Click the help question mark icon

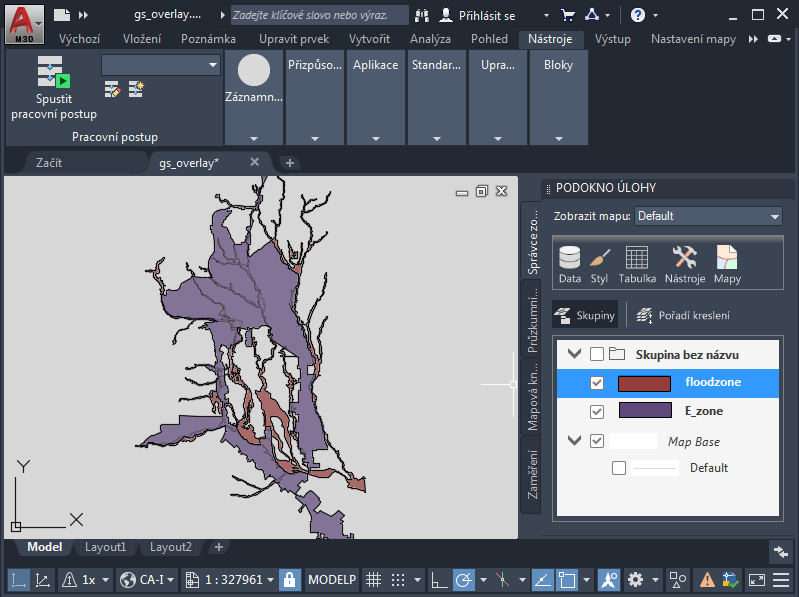[637, 15]
